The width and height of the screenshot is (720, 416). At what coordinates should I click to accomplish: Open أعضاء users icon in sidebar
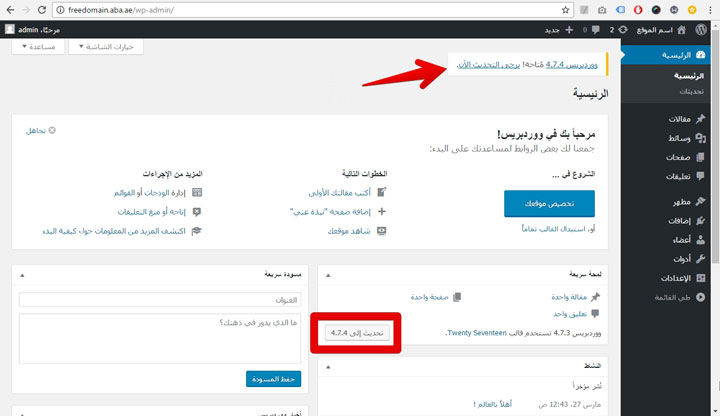pyautogui.click(x=700, y=240)
